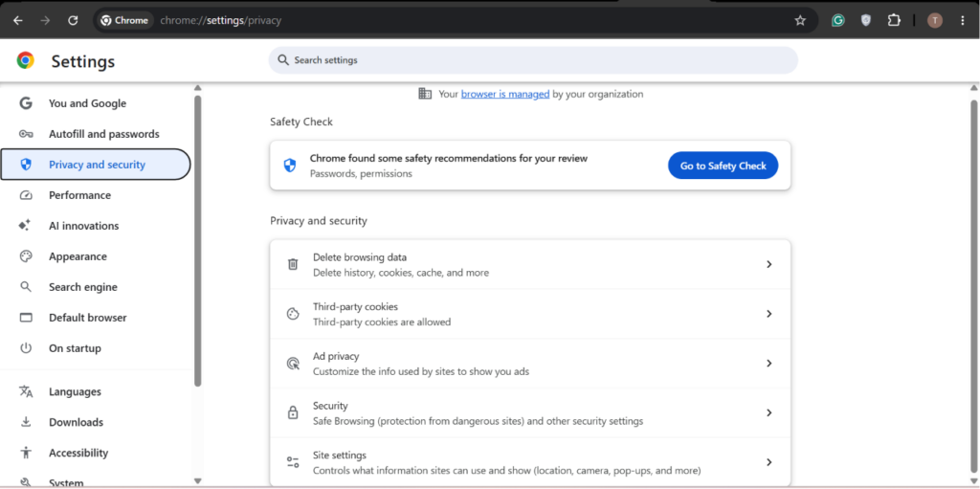Click the Google G icon in sidebar

click(x=26, y=103)
